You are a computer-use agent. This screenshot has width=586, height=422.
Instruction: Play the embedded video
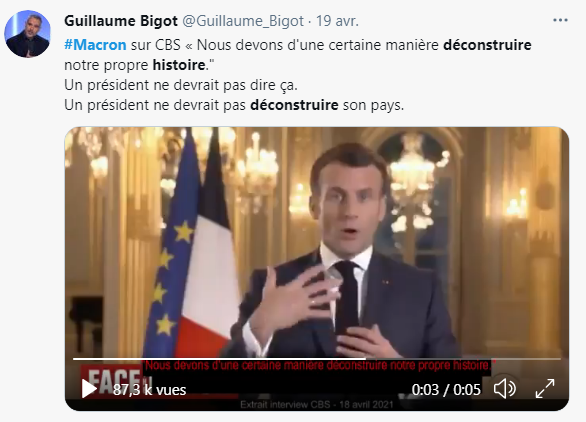89,389
